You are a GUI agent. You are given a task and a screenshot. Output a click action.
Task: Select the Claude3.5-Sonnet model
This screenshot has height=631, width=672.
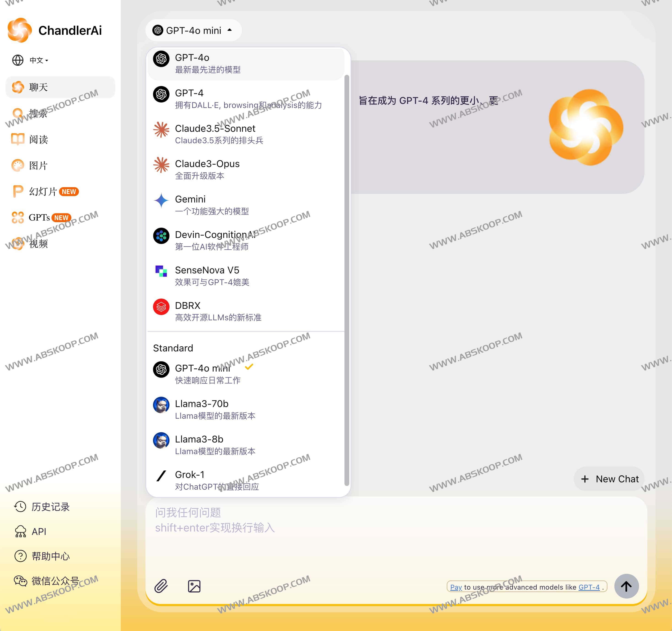215,134
